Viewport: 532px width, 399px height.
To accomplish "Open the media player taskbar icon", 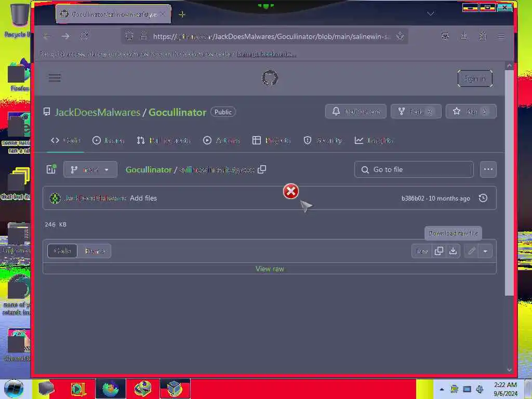I will pos(78,389).
